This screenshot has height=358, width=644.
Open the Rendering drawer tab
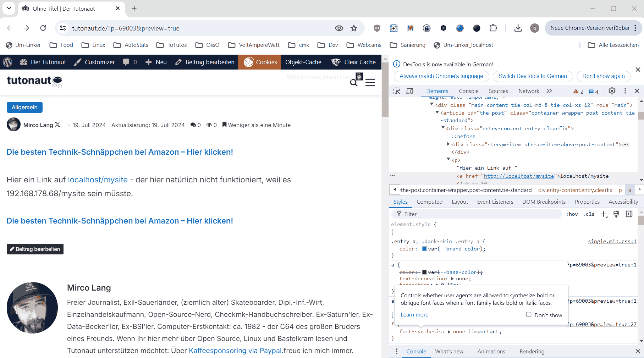point(532,351)
